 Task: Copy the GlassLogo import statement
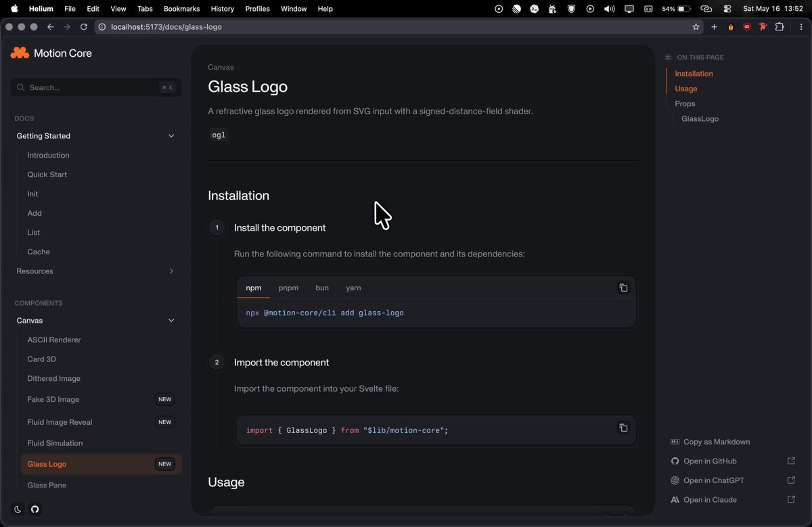(623, 428)
